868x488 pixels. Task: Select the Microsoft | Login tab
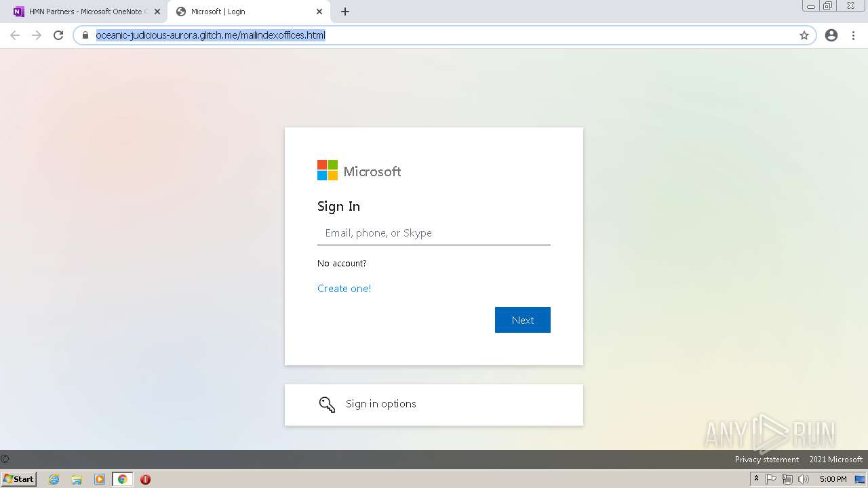tap(249, 12)
